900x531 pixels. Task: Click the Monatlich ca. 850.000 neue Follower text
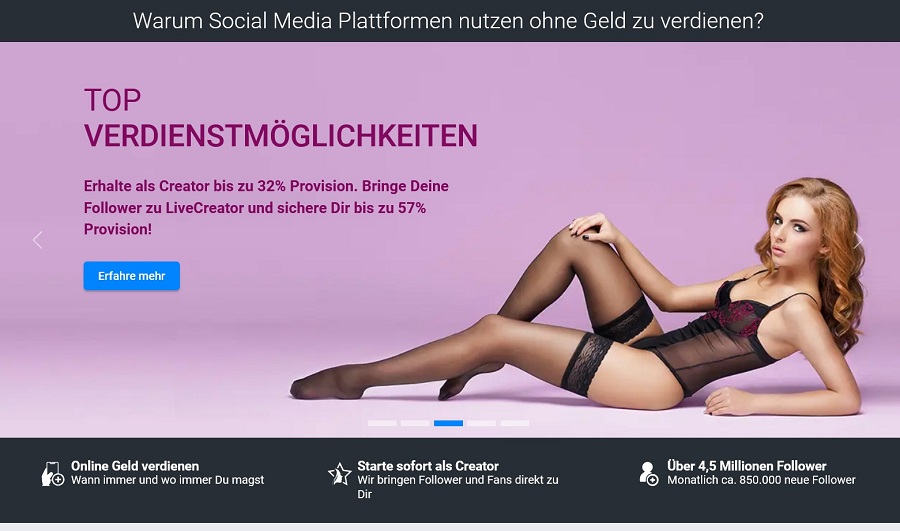point(761,480)
